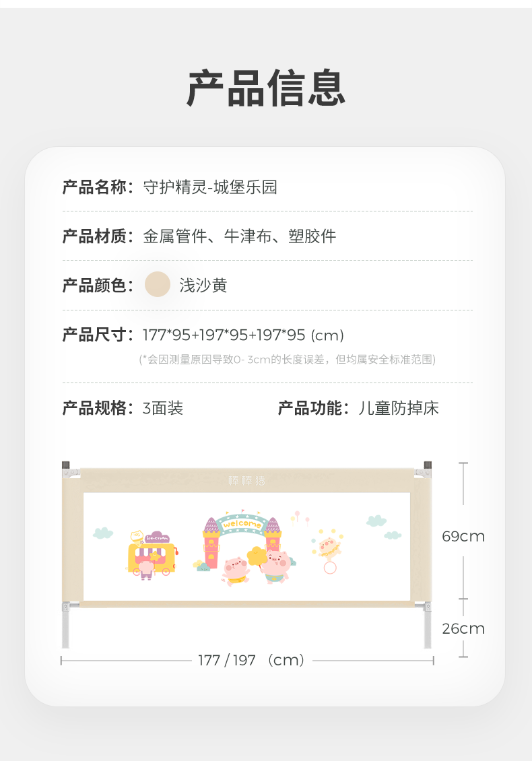Click the 儿童防掉床 function text
The height and width of the screenshot is (761, 532).
[399, 408]
